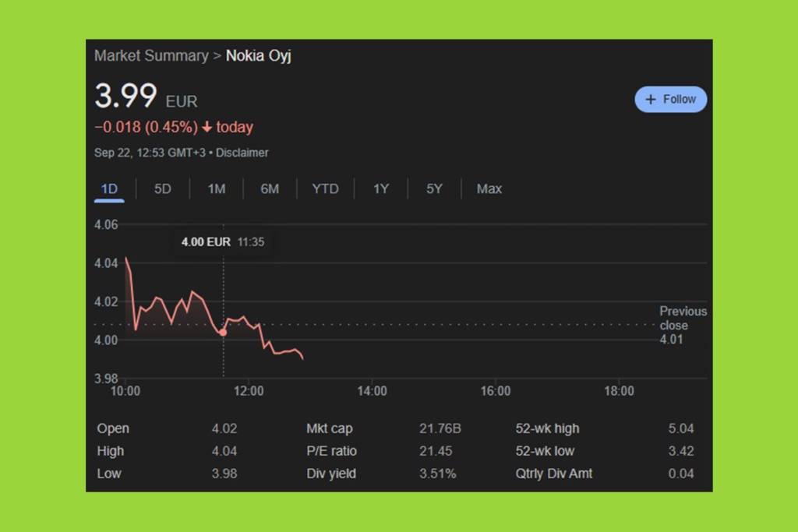Click the plus icon on Follow
Viewport: 798px width, 532px height.
coord(651,100)
